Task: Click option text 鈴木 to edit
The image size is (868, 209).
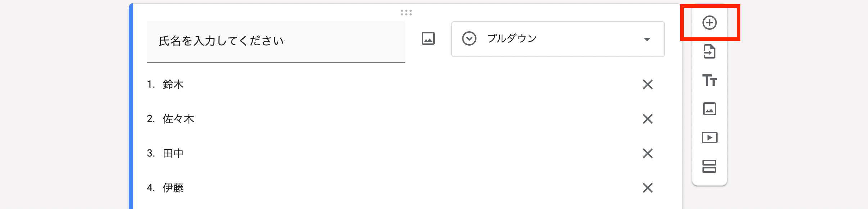Action: click(x=173, y=85)
